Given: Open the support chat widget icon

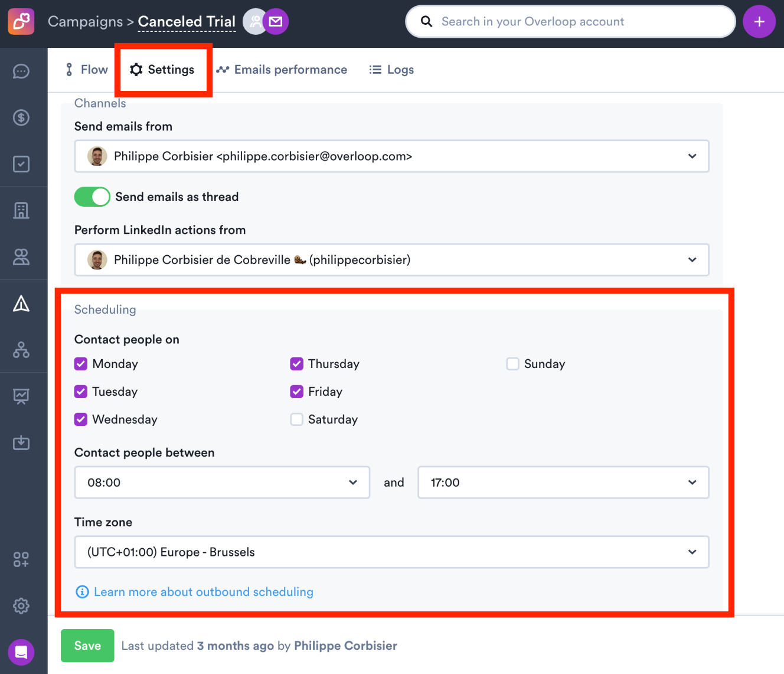Looking at the screenshot, I should coord(21,652).
